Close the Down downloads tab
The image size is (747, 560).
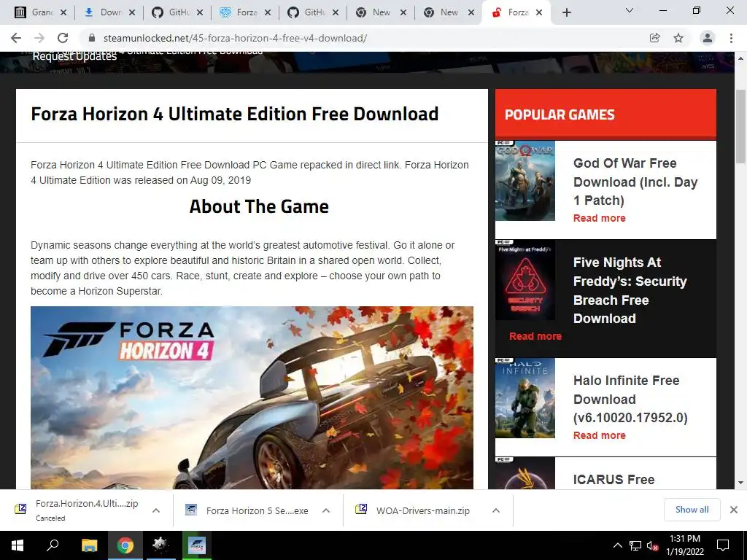pyautogui.click(x=132, y=13)
